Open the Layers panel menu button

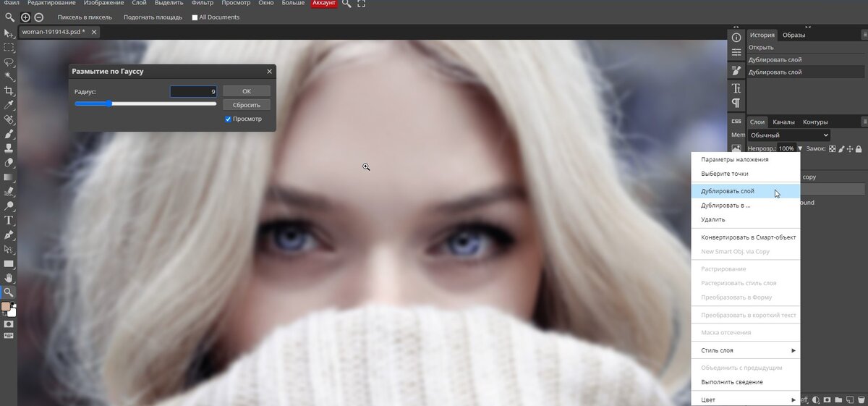(863, 122)
